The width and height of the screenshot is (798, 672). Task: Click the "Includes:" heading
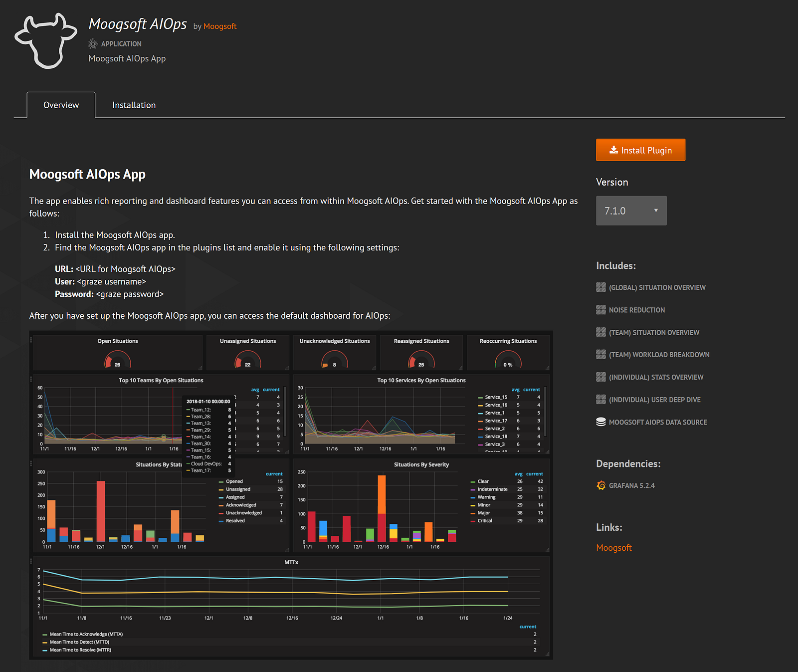[616, 266]
